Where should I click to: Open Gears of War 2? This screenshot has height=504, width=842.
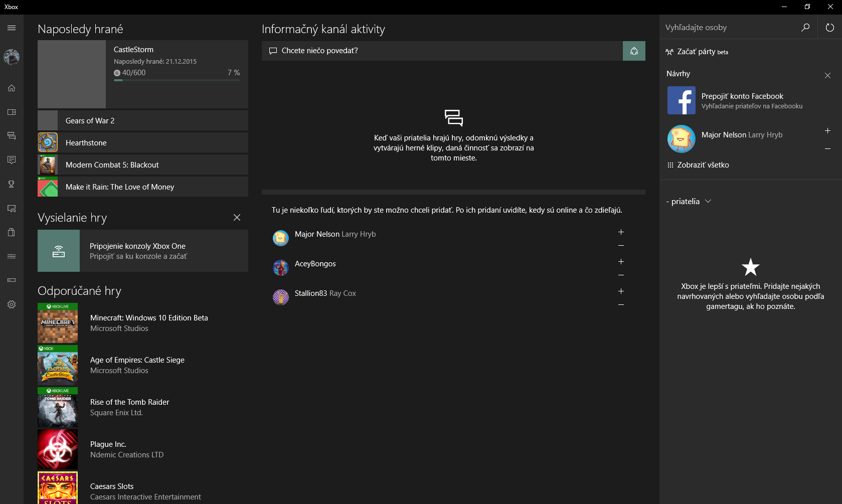tap(143, 120)
